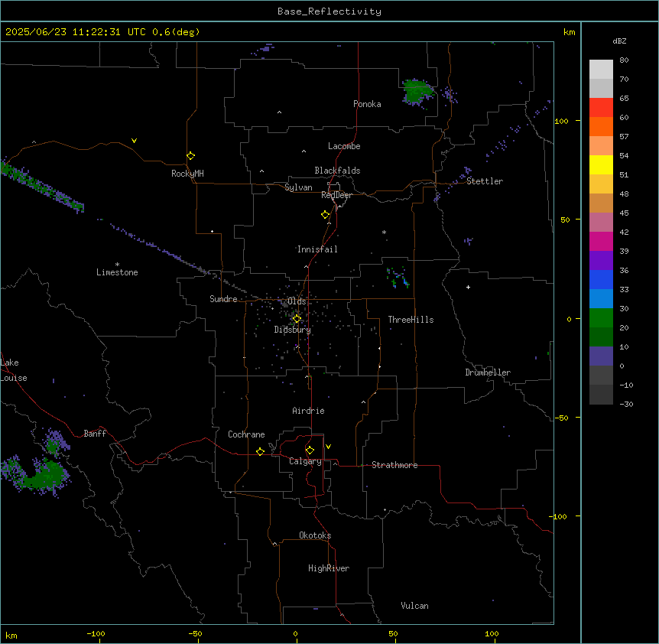Click the HighRiver label
The image size is (659, 644).
pyautogui.click(x=329, y=568)
